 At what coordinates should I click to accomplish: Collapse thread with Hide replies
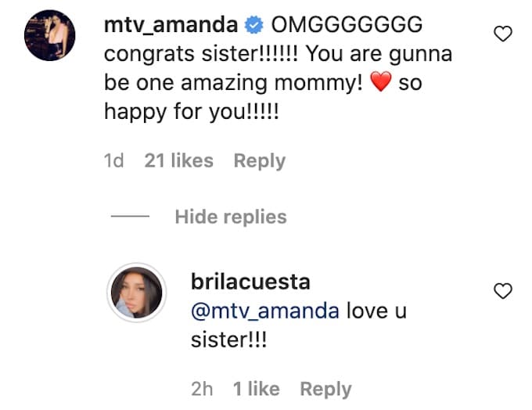tap(231, 217)
